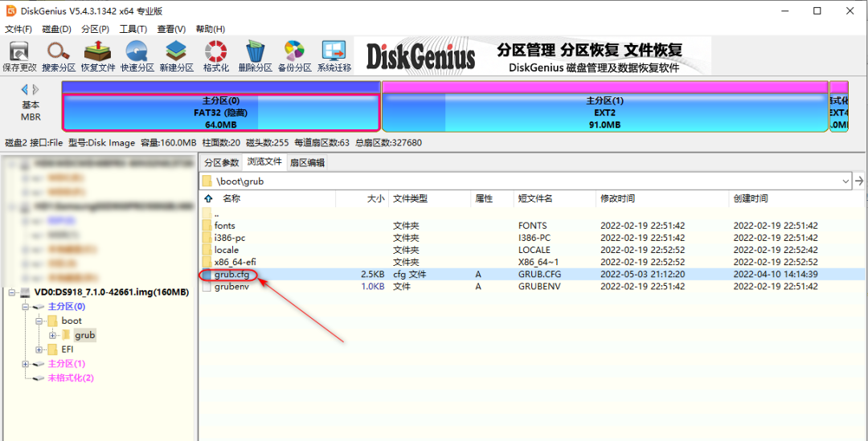Screen dimensions: 868x441
Task: Launch the 恢复文件 file recovery tool
Action: click(97, 56)
